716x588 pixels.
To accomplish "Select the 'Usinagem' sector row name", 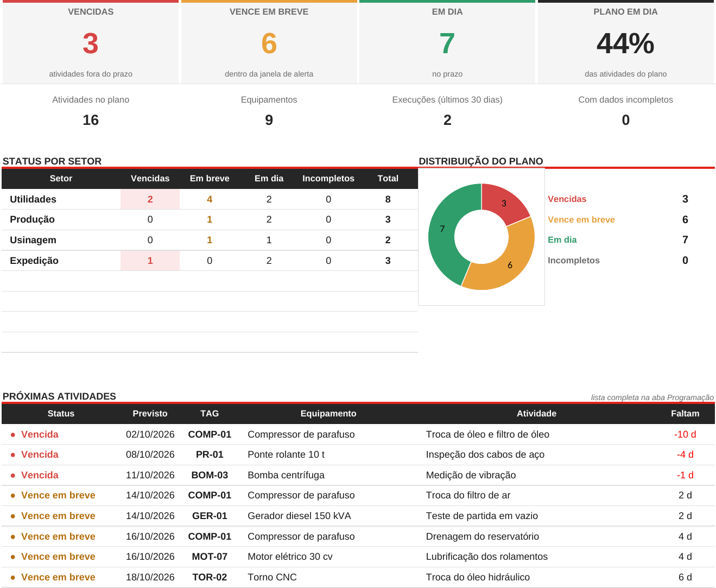I will point(33,240).
